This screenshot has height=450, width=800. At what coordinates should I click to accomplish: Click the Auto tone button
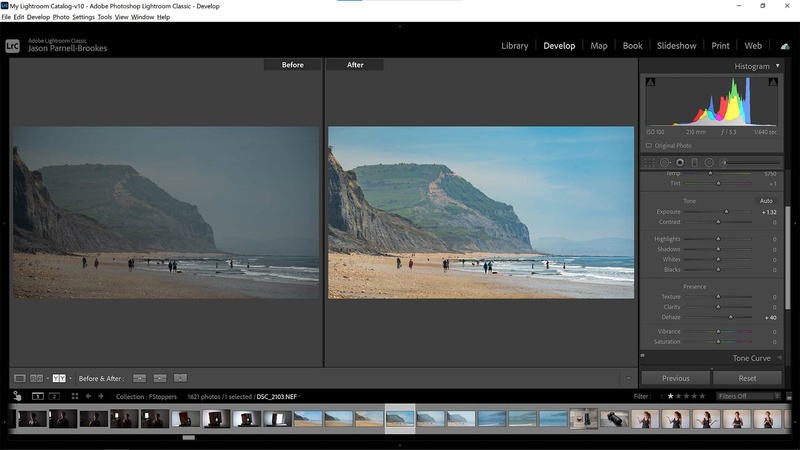point(766,201)
